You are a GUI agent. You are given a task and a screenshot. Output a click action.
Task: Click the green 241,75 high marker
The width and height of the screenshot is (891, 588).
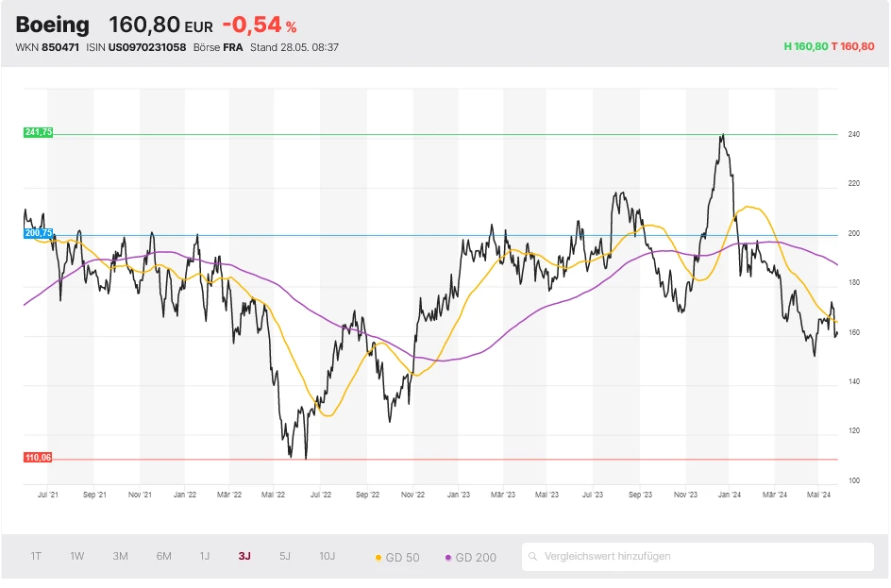pyautogui.click(x=38, y=133)
